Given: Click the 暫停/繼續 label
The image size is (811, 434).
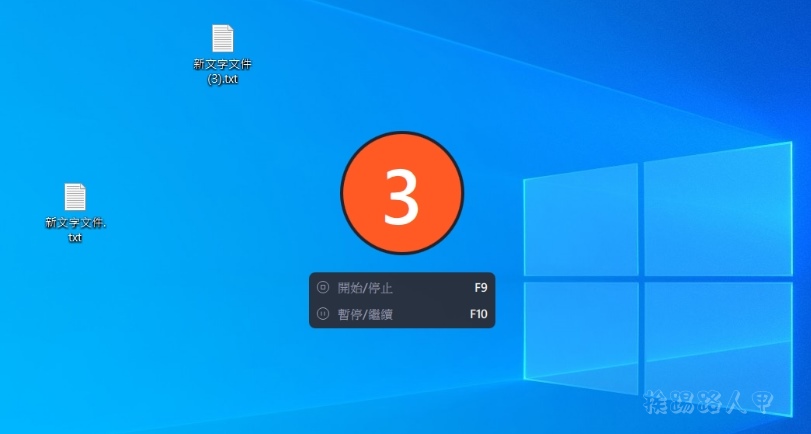Looking at the screenshot, I should 365,313.
